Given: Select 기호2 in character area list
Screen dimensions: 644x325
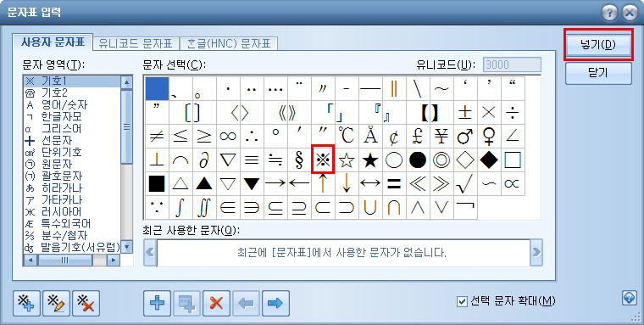Looking at the screenshot, I should click(72, 93).
